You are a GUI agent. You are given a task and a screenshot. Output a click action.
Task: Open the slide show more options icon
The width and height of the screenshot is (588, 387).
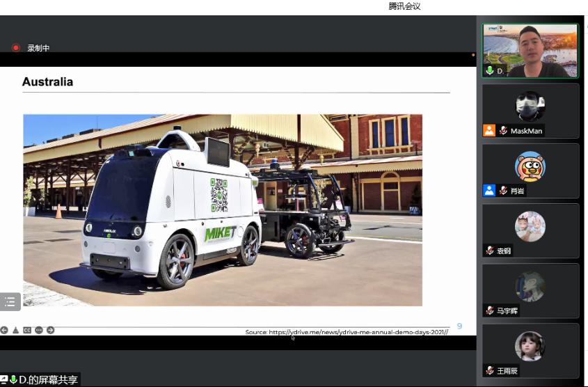click(x=39, y=330)
